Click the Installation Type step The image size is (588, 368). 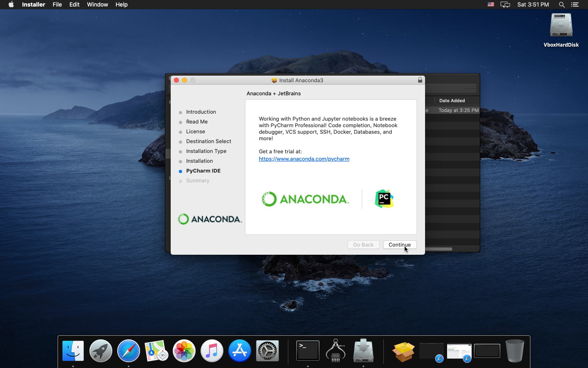click(x=206, y=151)
